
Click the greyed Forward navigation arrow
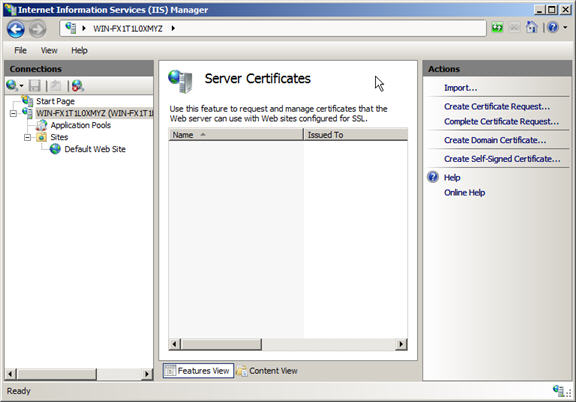tap(37, 29)
